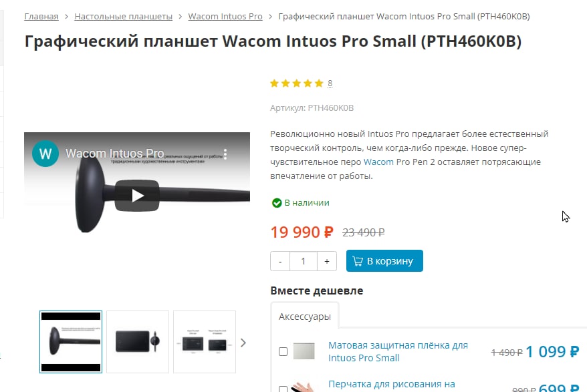The height and width of the screenshot is (392, 587).
Task: Check the Перчатка для рисования accessory checkbox
Action: click(283, 389)
